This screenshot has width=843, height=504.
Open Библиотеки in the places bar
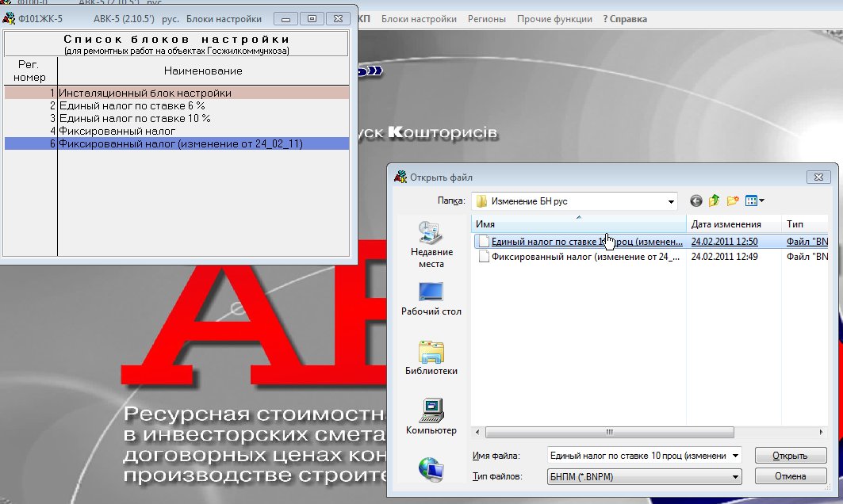pyautogui.click(x=431, y=358)
